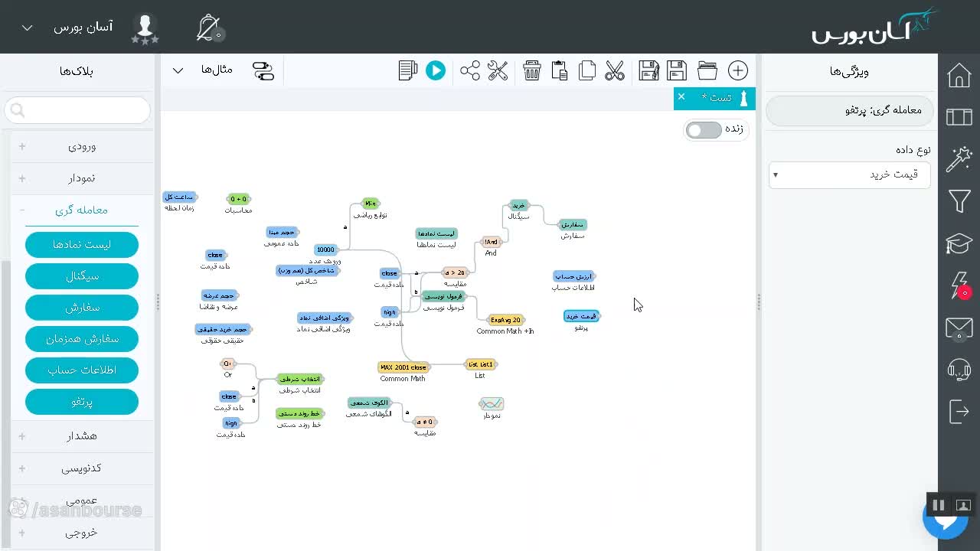Screen dimensions: 980x551
Task: Add the سیگنال block button
Action: 82,276
